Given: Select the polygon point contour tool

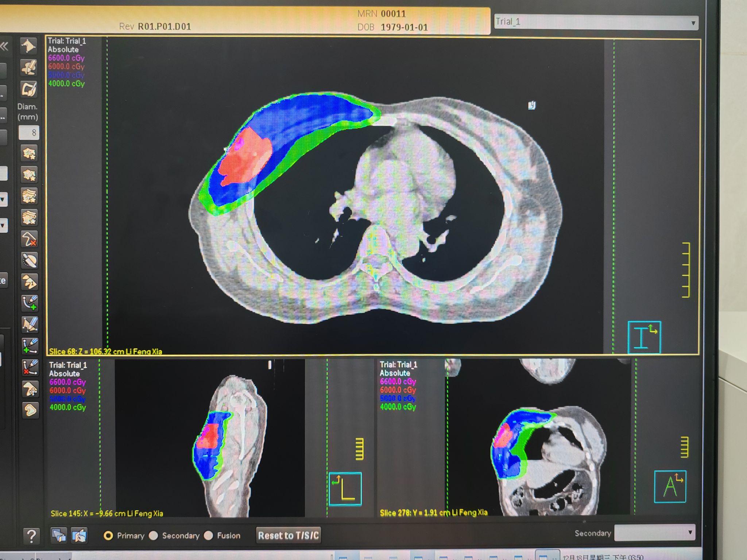Looking at the screenshot, I should (29, 46).
